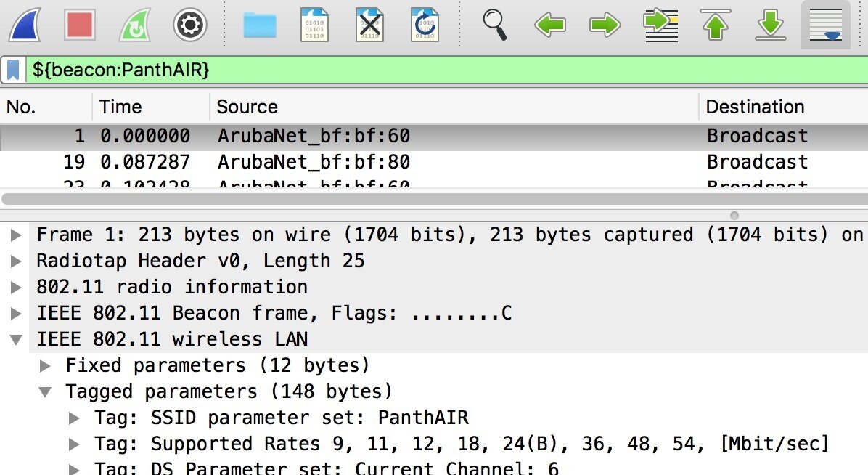Restart the current capture
This screenshot has width=868, height=475.
coord(134,25)
